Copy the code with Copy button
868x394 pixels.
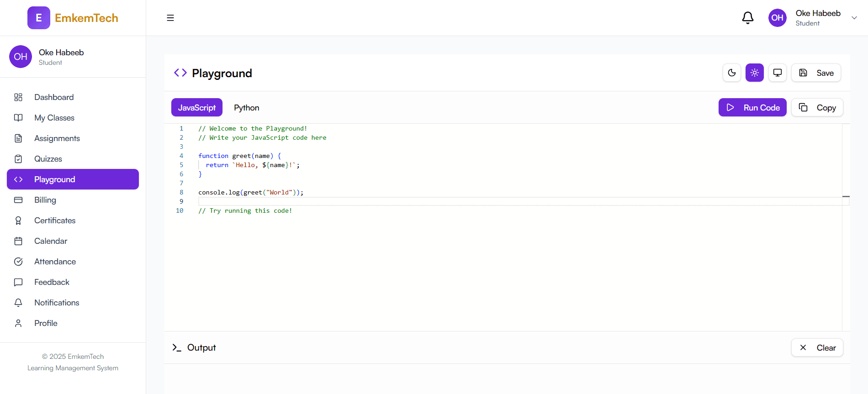pyautogui.click(x=817, y=108)
